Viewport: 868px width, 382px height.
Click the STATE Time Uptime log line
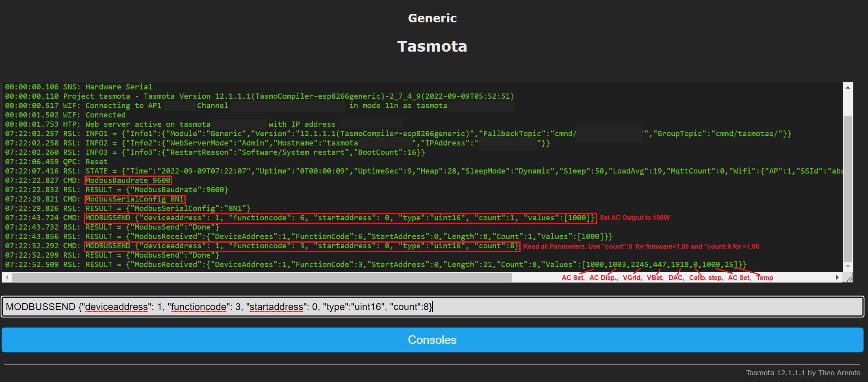423,171
